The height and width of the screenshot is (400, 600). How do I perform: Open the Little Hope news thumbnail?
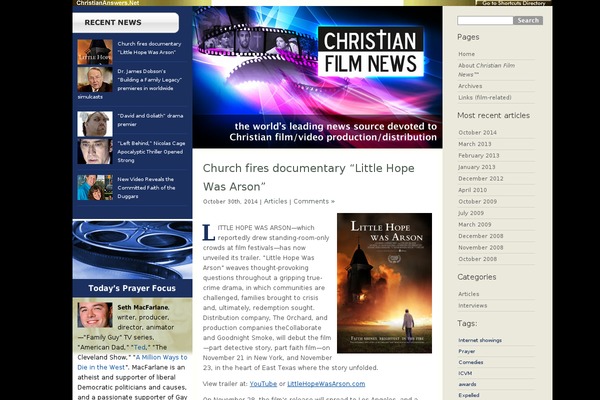[x=95, y=52]
